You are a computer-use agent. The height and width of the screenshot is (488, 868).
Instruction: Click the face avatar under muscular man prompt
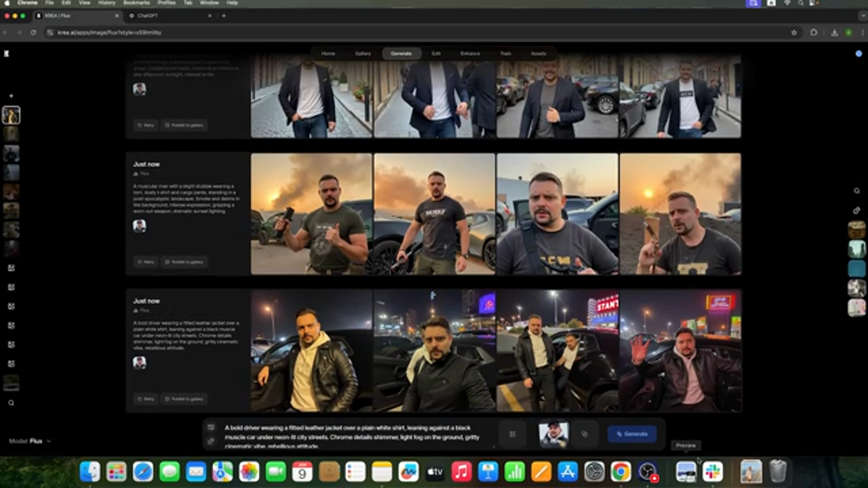click(140, 226)
